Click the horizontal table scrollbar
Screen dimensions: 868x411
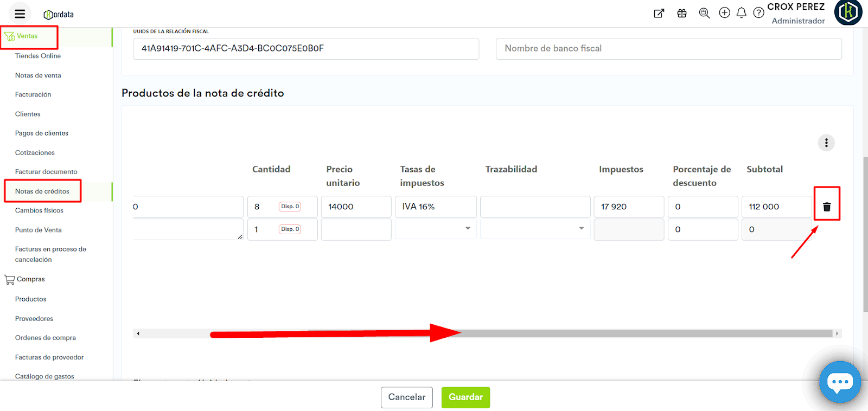[570, 333]
